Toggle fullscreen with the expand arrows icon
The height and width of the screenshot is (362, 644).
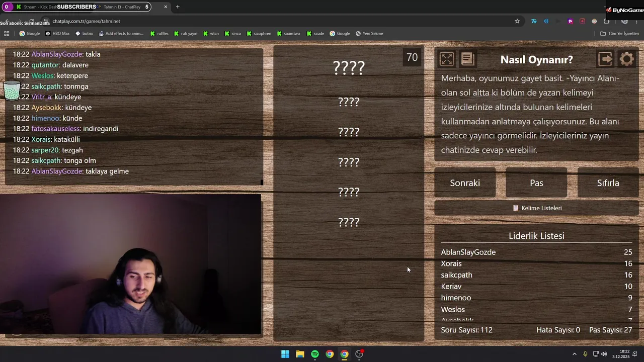point(446,59)
